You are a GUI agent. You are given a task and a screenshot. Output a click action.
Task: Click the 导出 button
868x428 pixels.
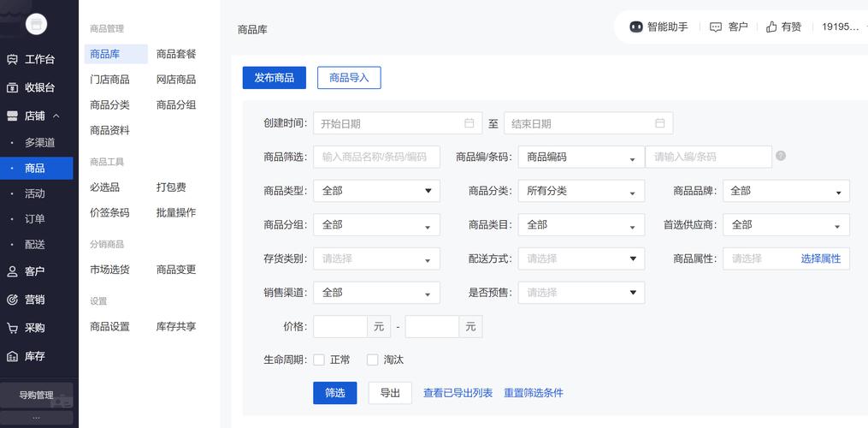pyautogui.click(x=390, y=393)
